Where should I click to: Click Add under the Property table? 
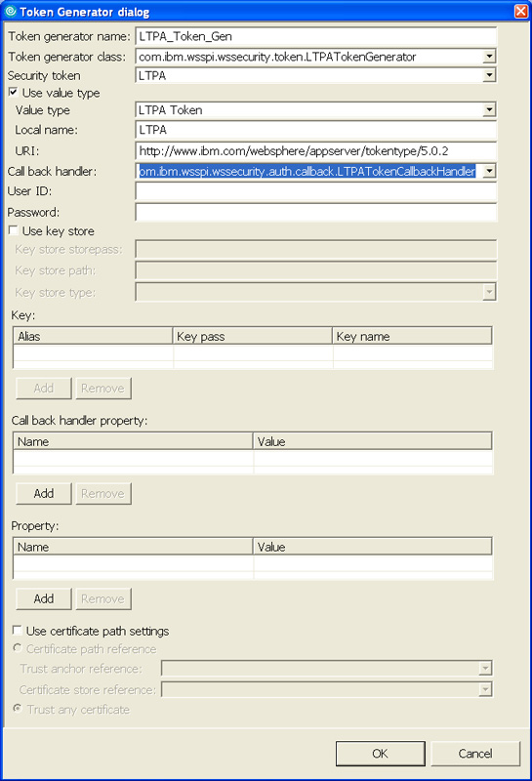tap(44, 598)
